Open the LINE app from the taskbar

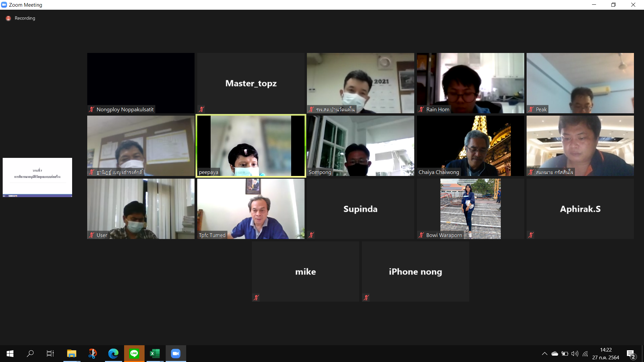pos(134,353)
